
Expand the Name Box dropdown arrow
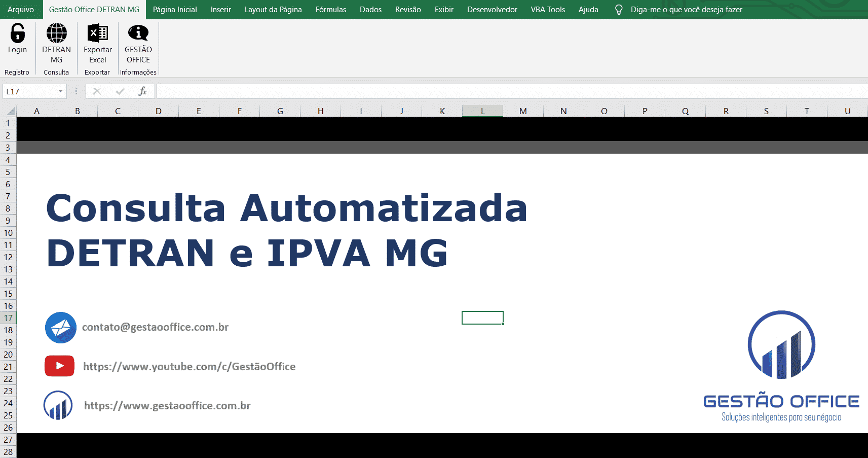pos(60,91)
